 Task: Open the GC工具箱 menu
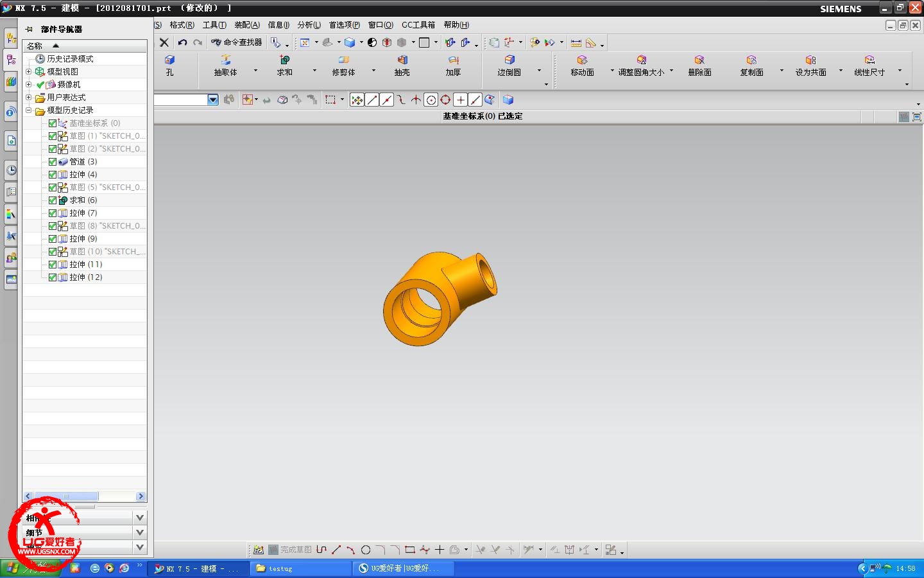click(x=418, y=25)
